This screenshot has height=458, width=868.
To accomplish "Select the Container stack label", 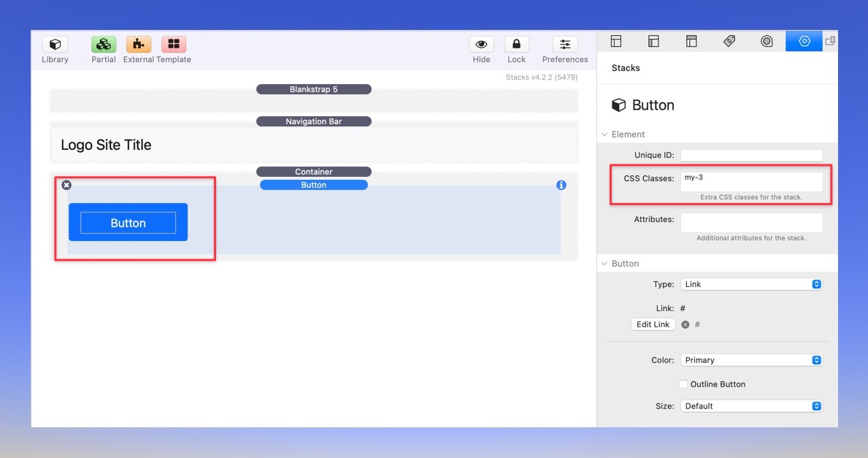I will [x=313, y=172].
